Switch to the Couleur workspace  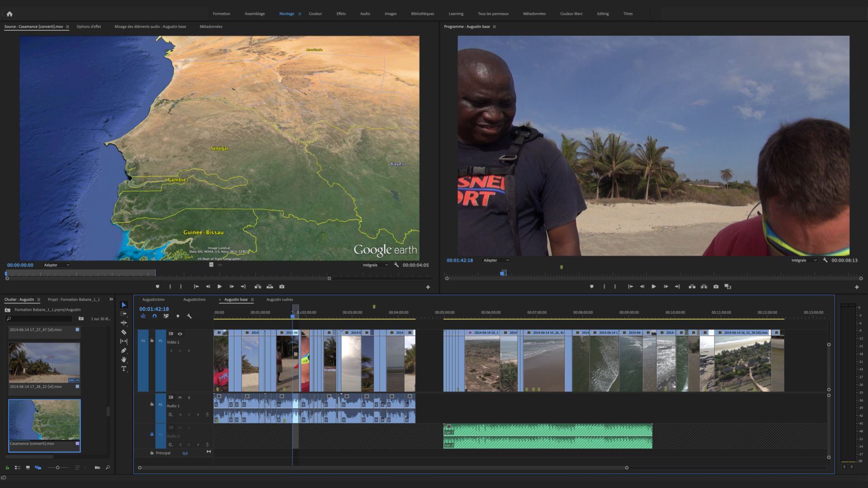[x=315, y=14]
